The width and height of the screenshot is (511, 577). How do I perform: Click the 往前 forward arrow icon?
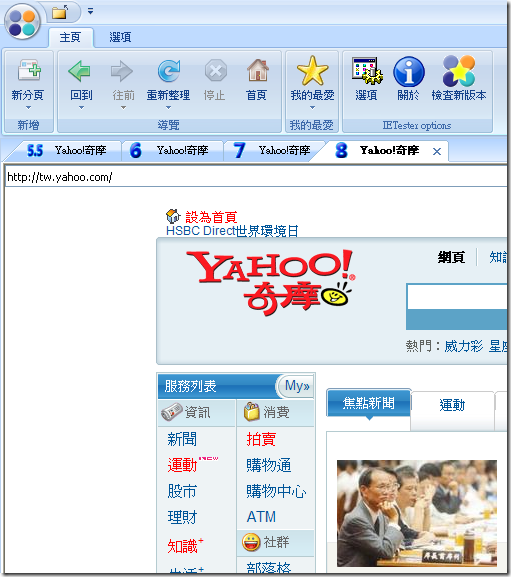(x=122, y=71)
